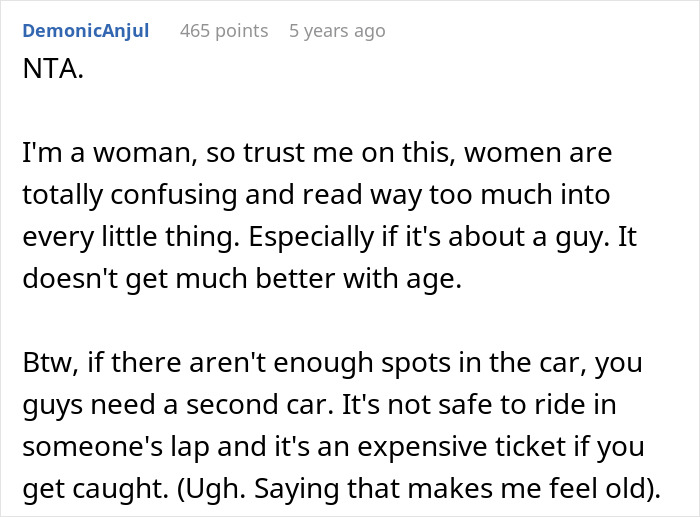
Task: Click the 465 points score label
Action: click(224, 31)
